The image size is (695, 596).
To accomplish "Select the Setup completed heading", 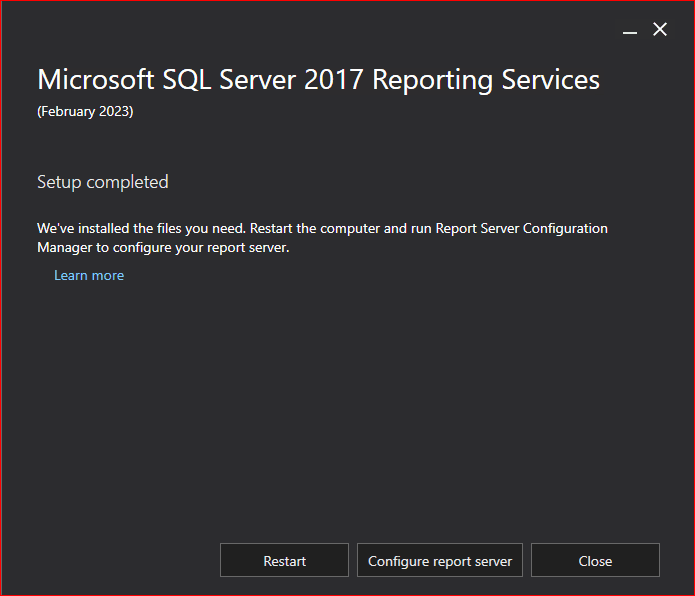I will pyautogui.click(x=102, y=182).
